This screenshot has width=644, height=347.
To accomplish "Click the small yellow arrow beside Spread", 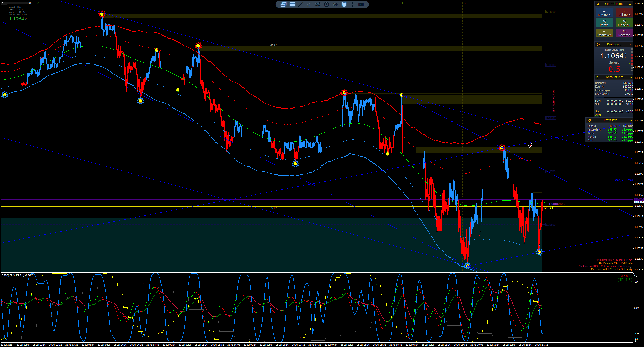I will click(630, 64).
